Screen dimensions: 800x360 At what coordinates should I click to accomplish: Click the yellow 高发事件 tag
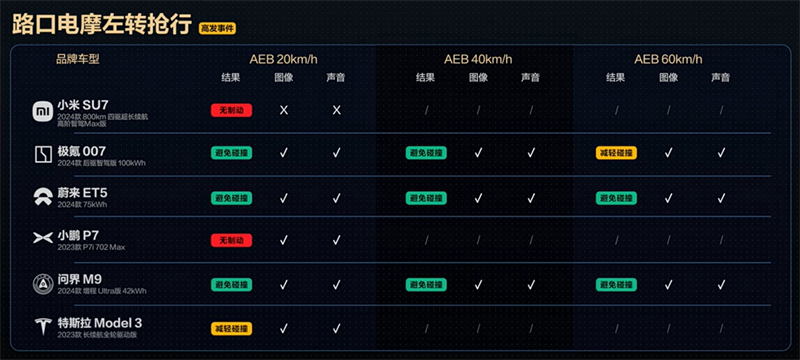[217, 29]
